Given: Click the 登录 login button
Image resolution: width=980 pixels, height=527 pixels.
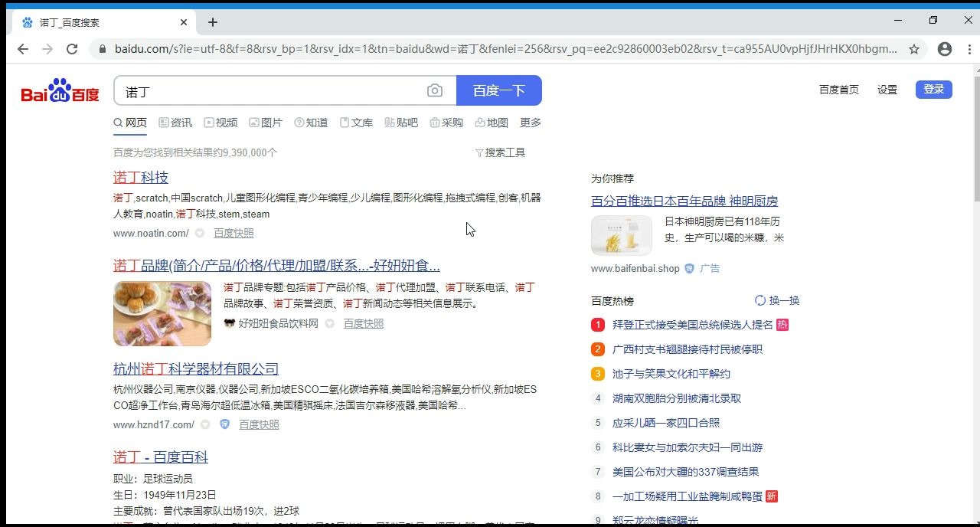Looking at the screenshot, I should [x=933, y=89].
